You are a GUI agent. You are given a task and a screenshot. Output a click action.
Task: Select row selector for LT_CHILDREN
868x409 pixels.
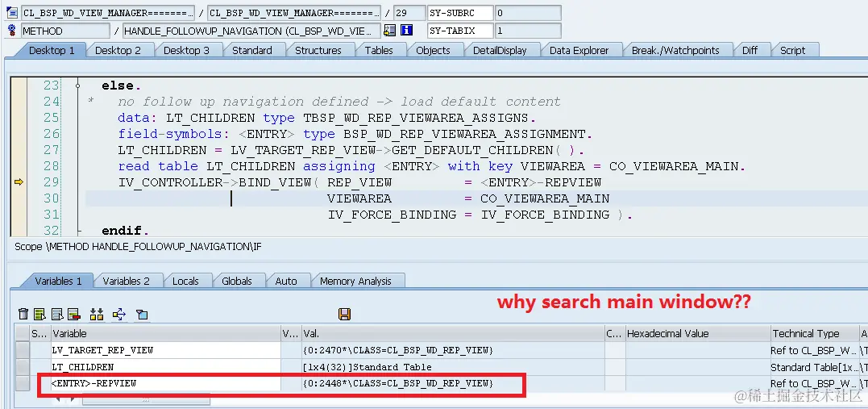pyautogui.click(x=22, y=367)
